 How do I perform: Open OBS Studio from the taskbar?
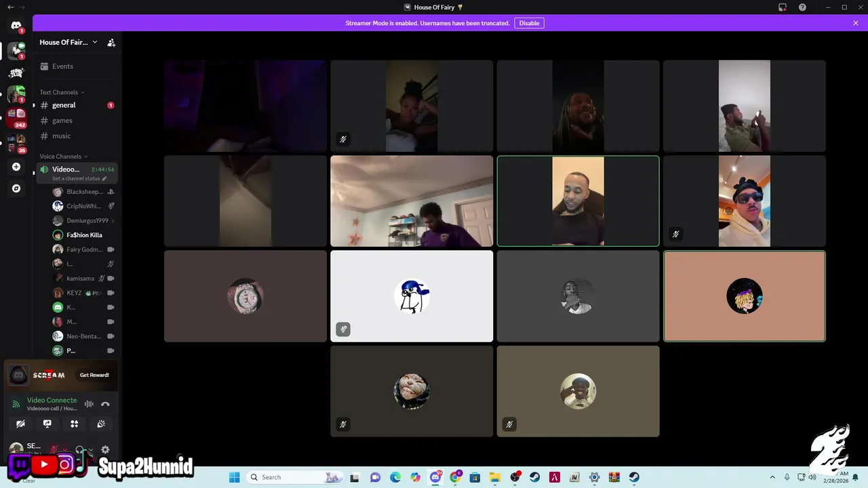(x=515, y=477)
